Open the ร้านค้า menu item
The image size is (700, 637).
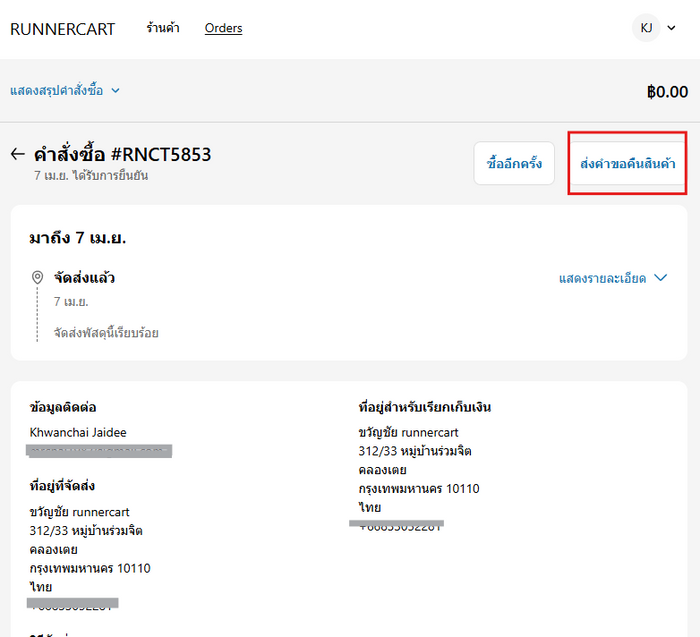(163, 28)
